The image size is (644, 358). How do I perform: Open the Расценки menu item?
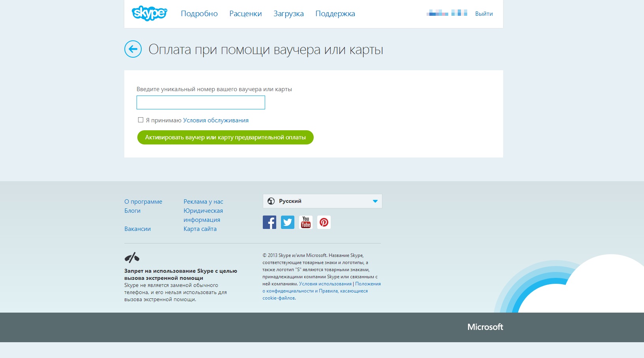(x=245, y=14)
